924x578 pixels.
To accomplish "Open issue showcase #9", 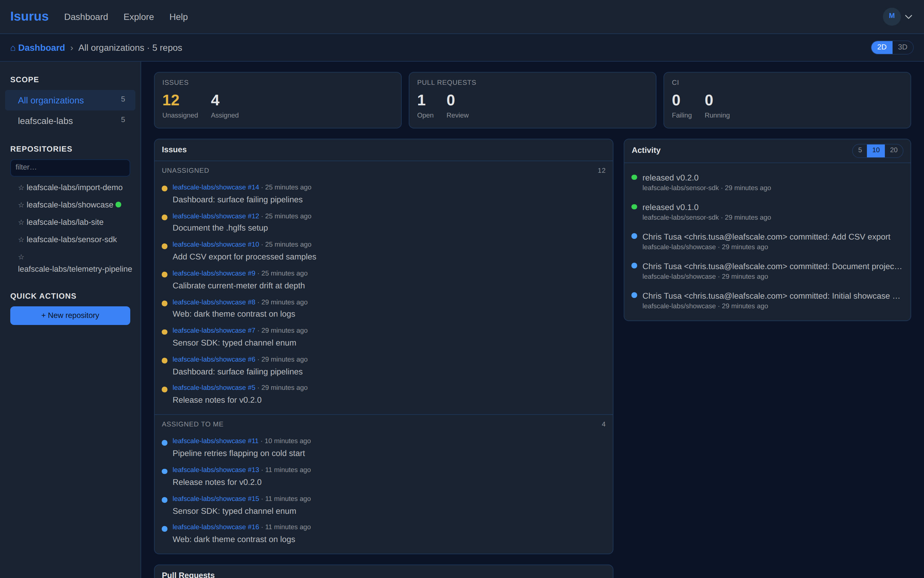I will (x=214, y=273).
